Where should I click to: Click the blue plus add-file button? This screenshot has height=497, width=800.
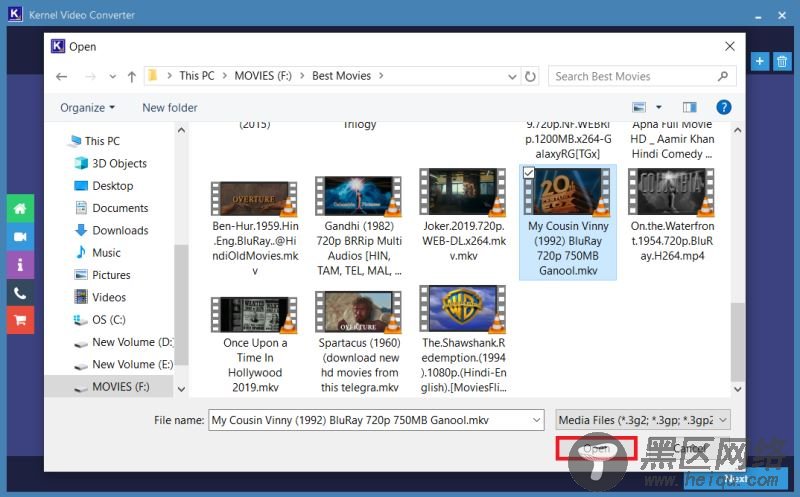tap(760, 61)
